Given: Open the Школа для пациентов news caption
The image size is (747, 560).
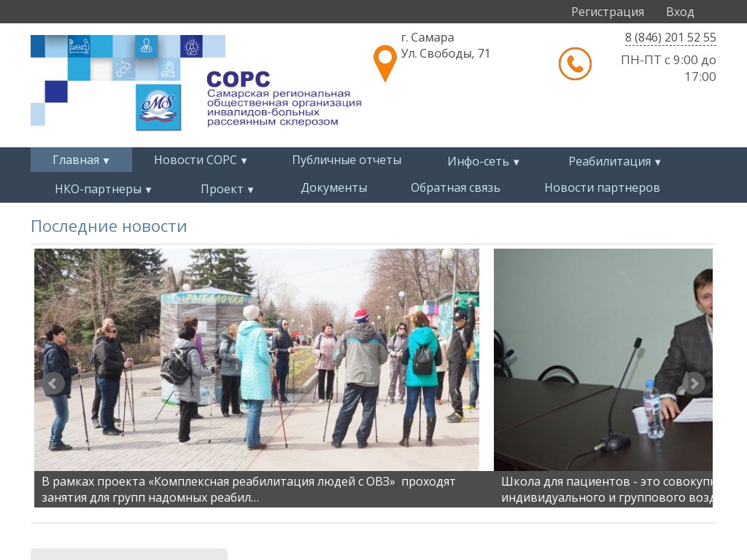Looking at the screenshot, I should pos(605,489).
